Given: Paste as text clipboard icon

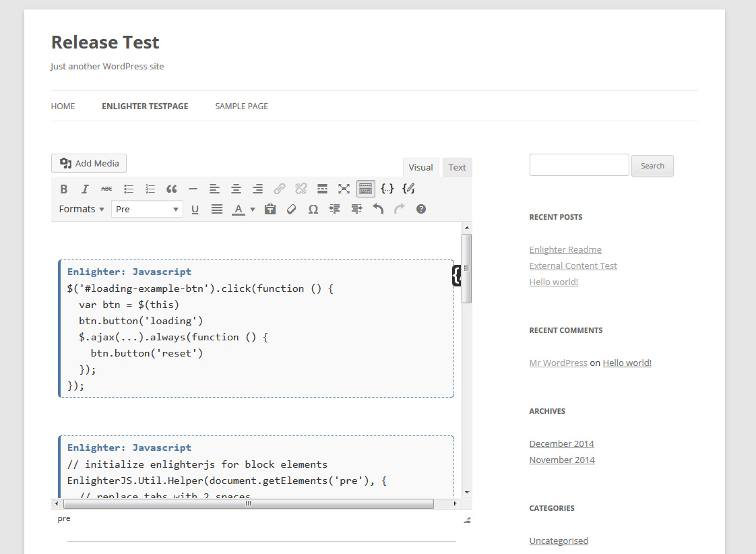Looking at the screenshot, I should [x=270, y=209].
